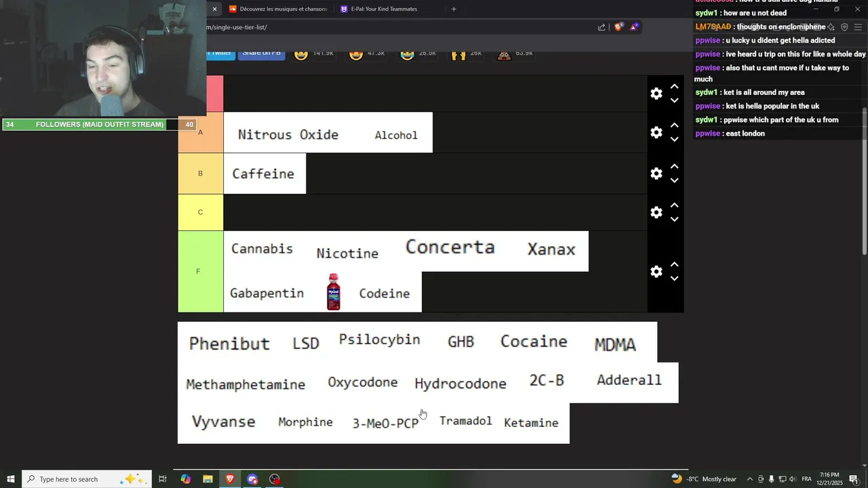This screenshot has height=488, width=868.
Task: Open the C tier settings gear
Action: (656, 212)
